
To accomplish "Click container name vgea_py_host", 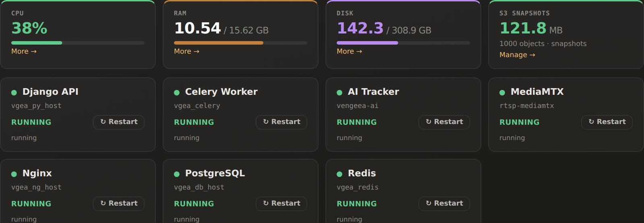I will pos(36,106).
